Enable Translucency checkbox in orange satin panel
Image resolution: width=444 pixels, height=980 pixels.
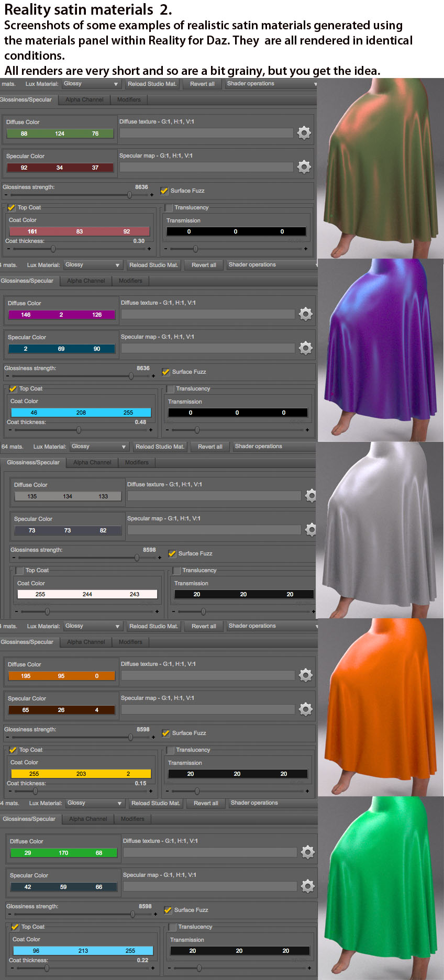[x=170, y=750]
